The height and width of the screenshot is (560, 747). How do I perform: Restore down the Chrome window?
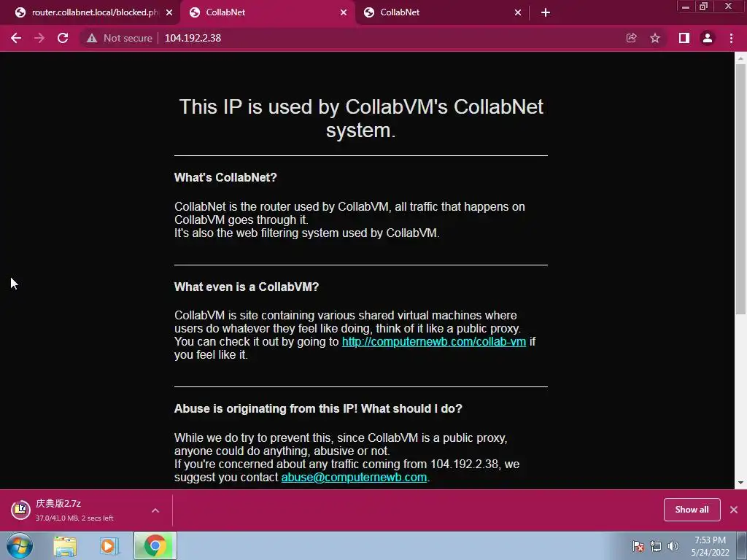(703, 6)
